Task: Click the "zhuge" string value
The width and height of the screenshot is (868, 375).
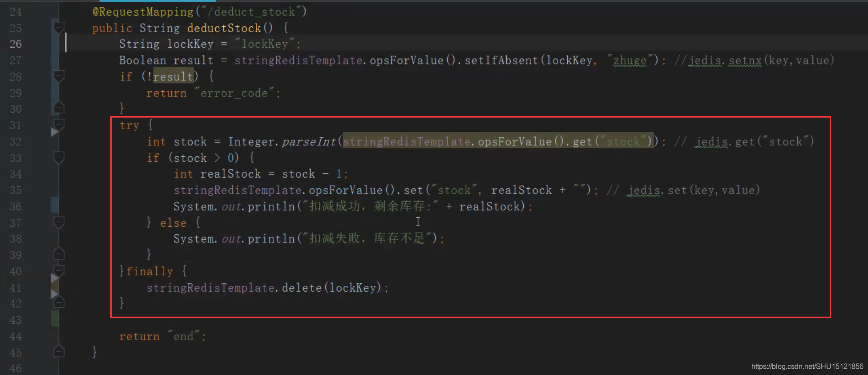Action: (x=630, y=60)
